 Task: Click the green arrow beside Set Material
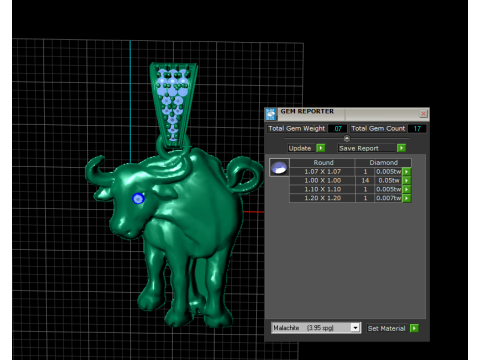pyautogui.click(x=414, y=328)
